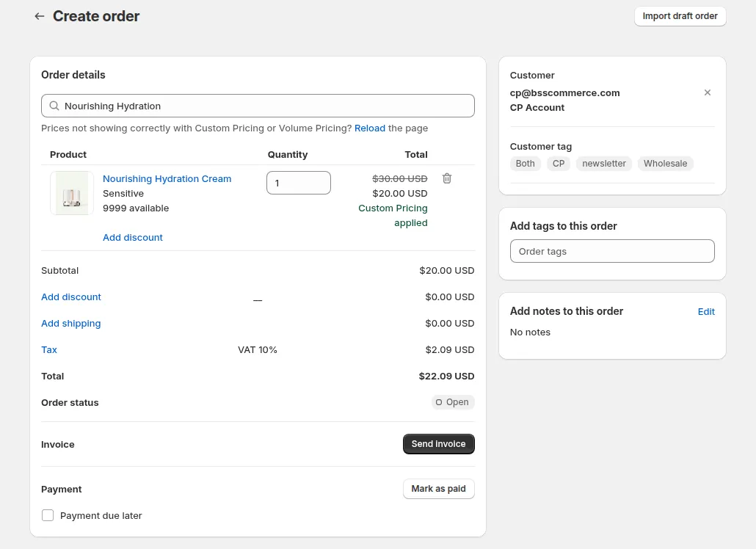
Task: Click the Open order status badge
Action: [453, 402]
